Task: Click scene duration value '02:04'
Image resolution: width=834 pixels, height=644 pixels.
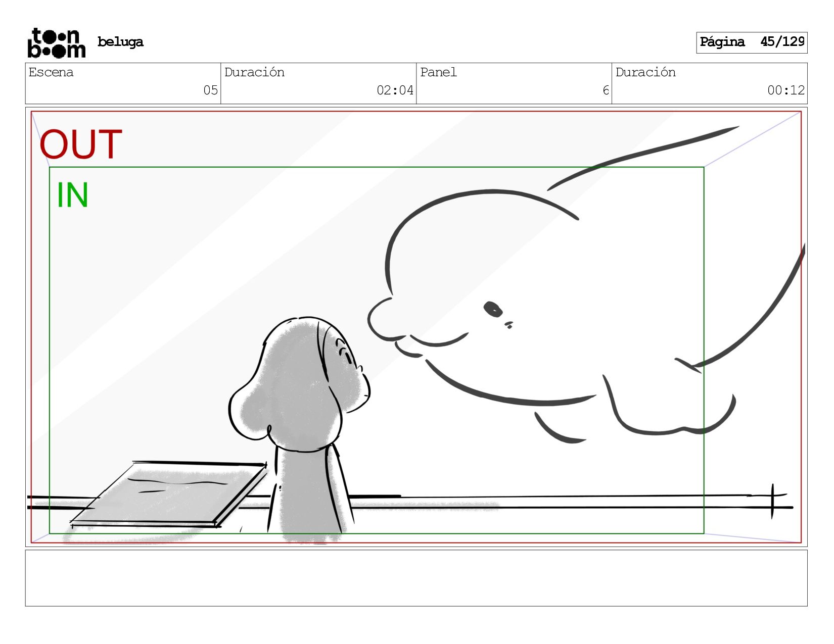Action: [x=395, y=90]
